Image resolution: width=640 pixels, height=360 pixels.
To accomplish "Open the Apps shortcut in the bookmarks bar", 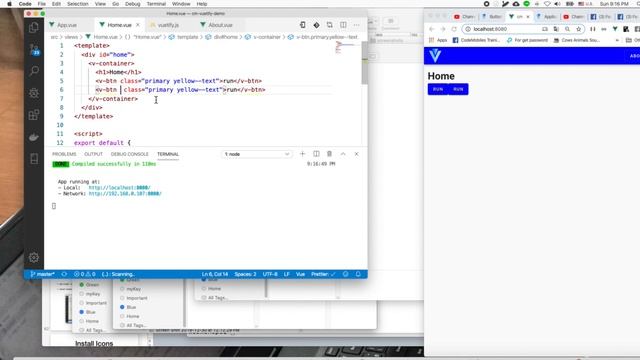I will [x=438, y=40].
